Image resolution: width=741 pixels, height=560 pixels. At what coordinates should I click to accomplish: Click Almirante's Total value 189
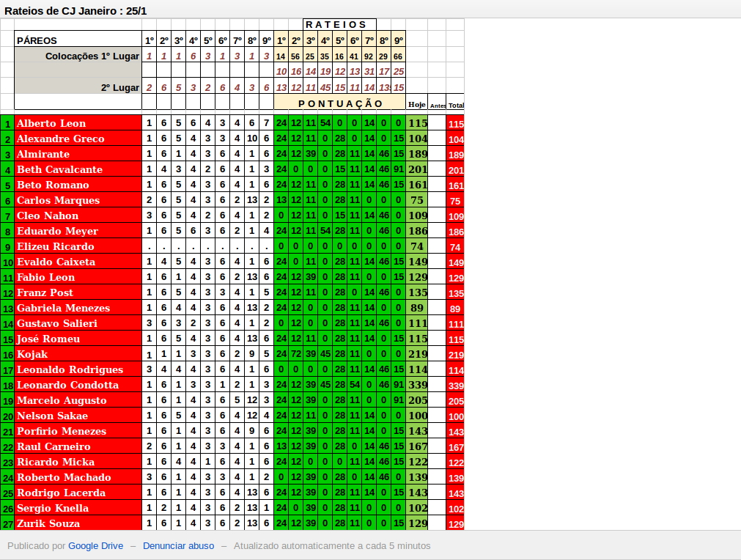coord(456,155)
